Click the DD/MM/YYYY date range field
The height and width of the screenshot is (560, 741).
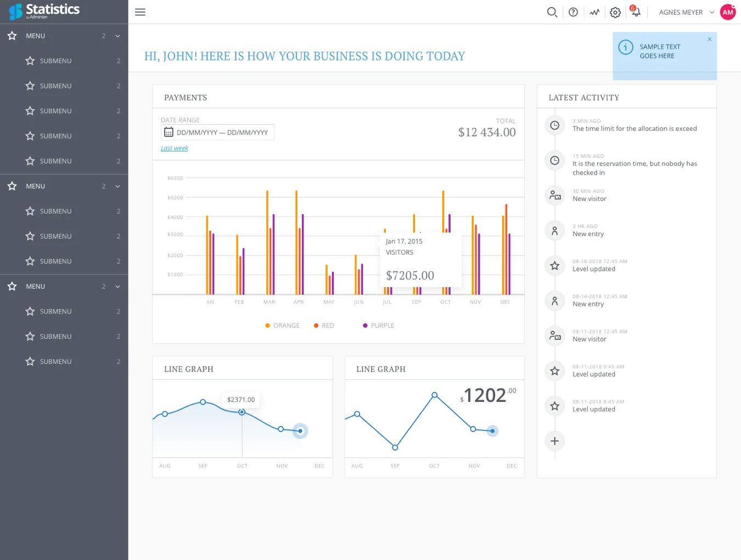(x=217, y=132)
